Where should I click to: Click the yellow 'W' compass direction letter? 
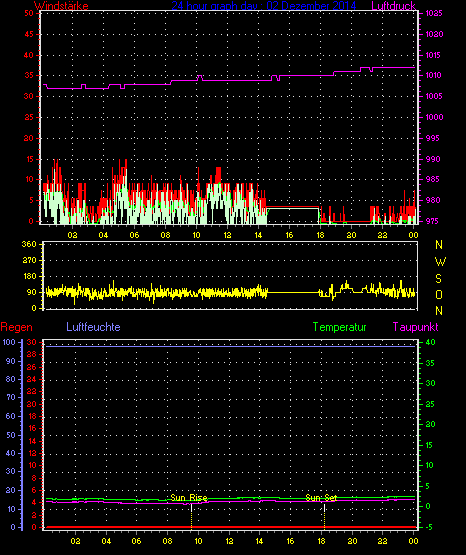(x=440, y=262)
